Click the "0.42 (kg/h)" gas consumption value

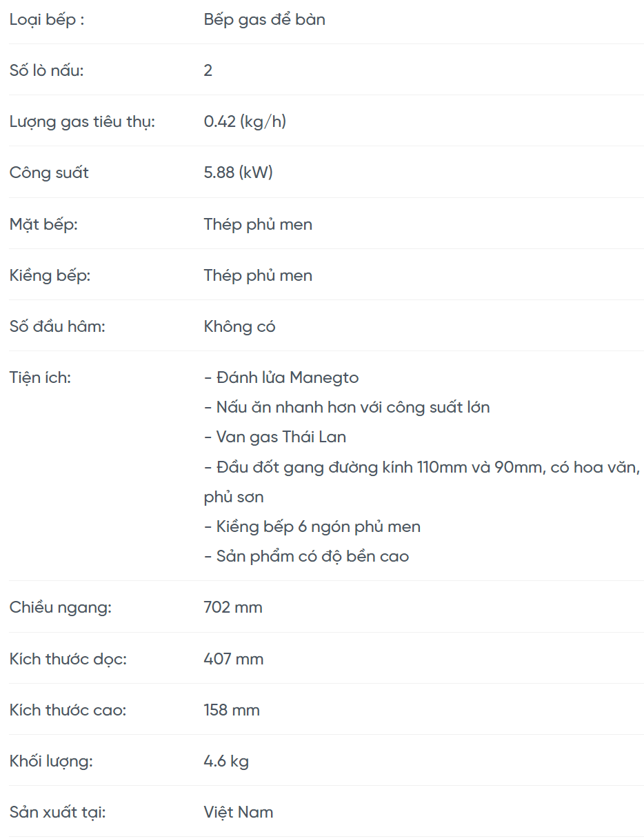[245, 121]
